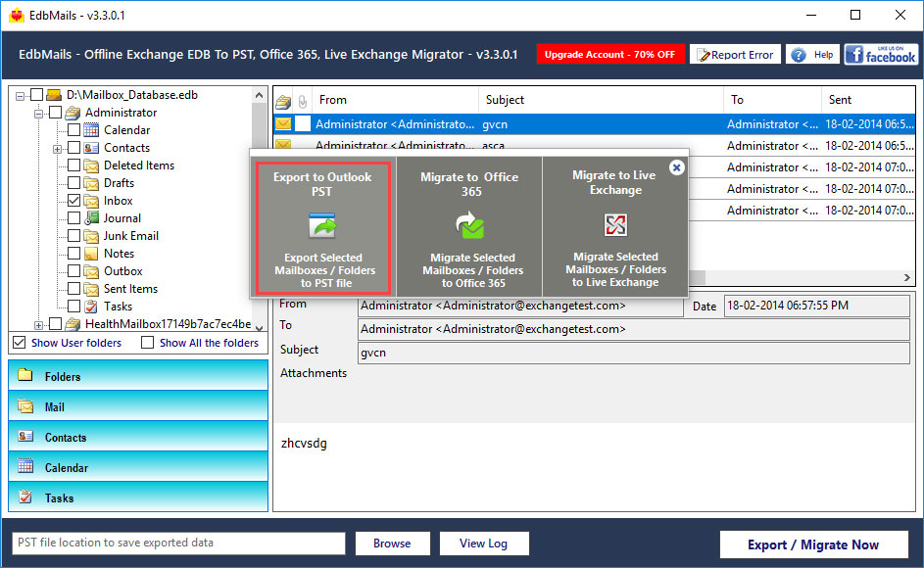This screenshot has width=924, height=568.
Task: Click the folder tree scroll-up arrow
Action: tap(260, 95)
